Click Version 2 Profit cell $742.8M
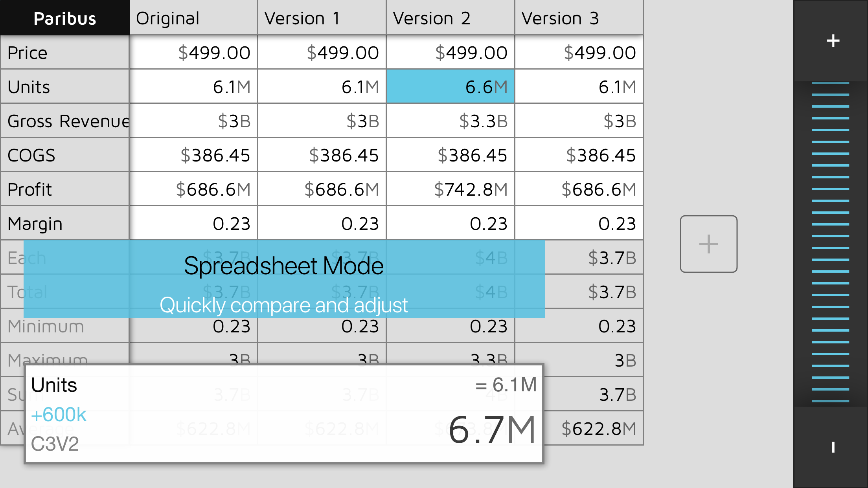The image size is (868, 488). 450,189
